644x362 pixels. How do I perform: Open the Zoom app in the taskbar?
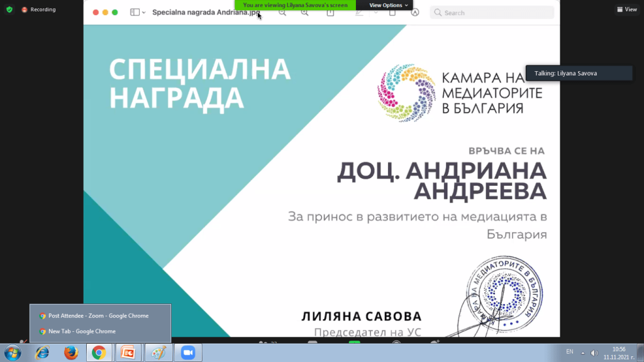(x=187, y=353)
